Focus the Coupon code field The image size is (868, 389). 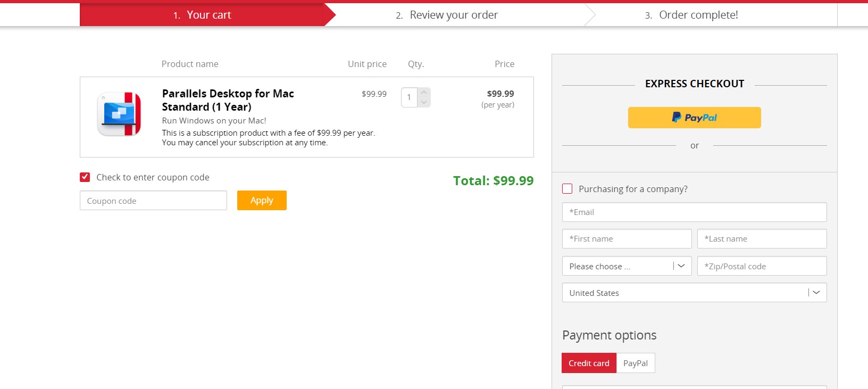[x=153, y=201]
